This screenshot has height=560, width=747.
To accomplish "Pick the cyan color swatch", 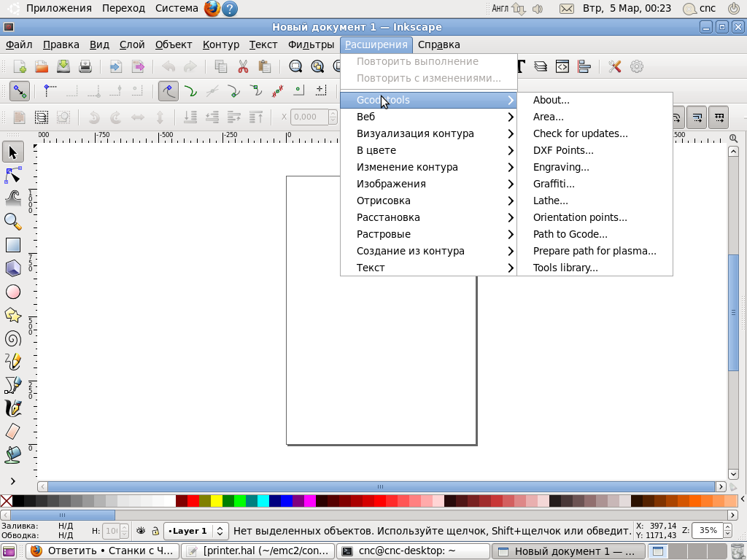I will (x=263, y=501).
